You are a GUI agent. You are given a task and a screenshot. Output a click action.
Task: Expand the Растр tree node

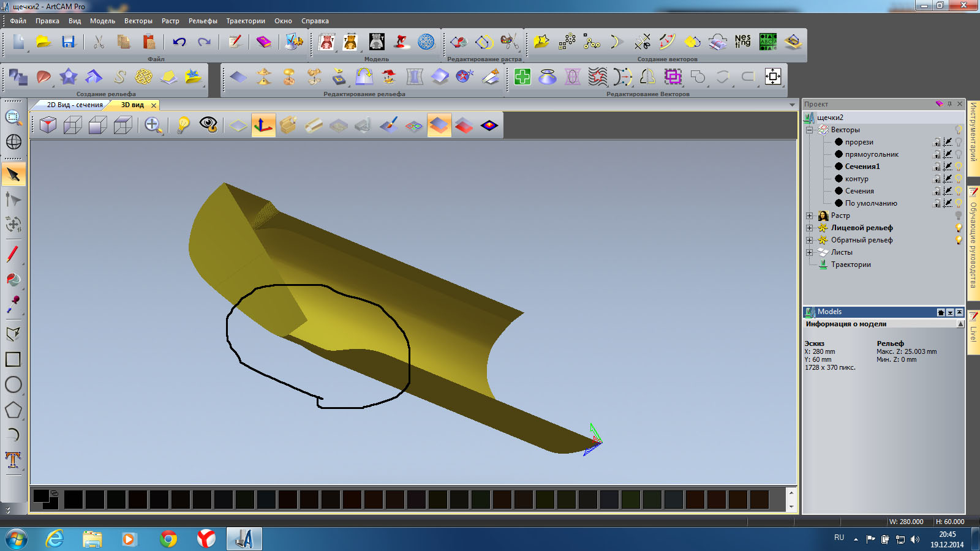[809, 216]
